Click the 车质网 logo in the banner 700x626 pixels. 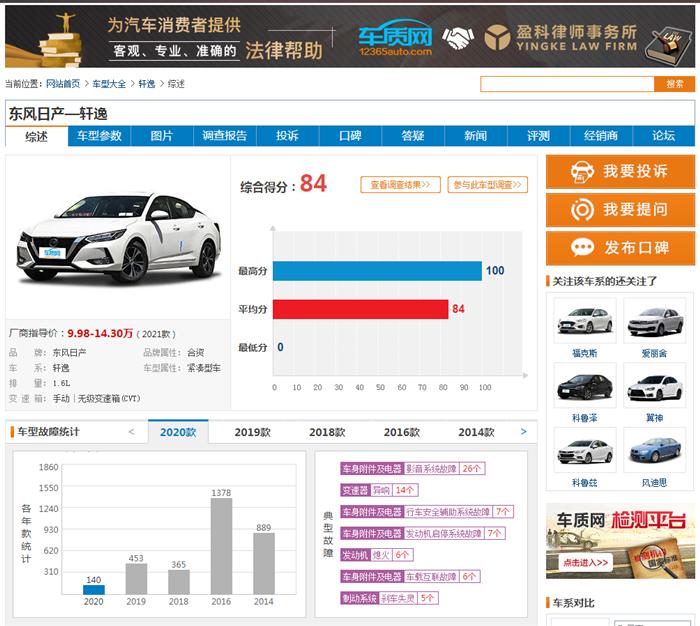click(395, 38)
